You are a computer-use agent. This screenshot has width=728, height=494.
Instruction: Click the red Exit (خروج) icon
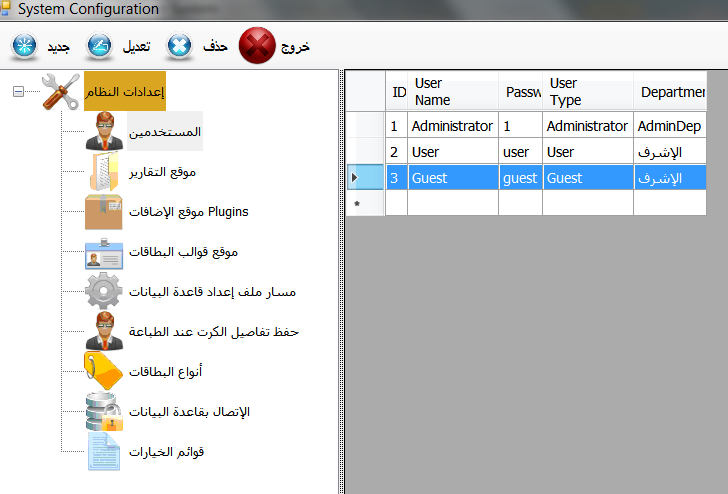pos(257,46)
